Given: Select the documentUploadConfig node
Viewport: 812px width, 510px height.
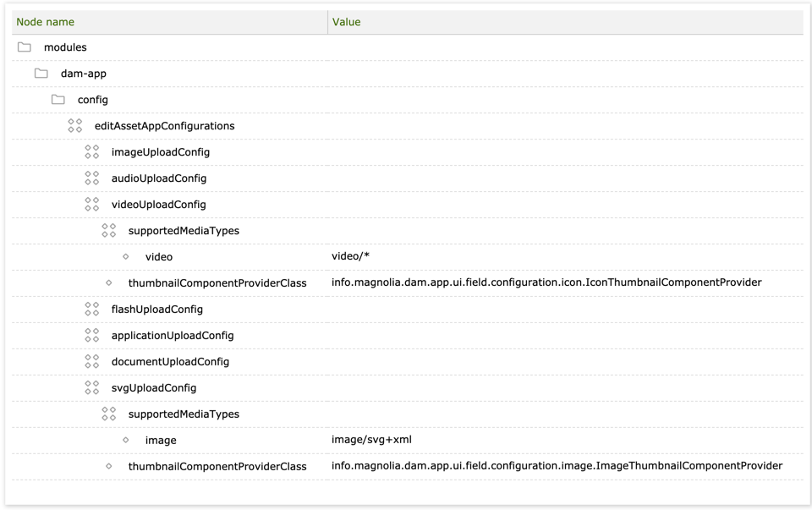Looking at the screenshot, I should point(170,362).
